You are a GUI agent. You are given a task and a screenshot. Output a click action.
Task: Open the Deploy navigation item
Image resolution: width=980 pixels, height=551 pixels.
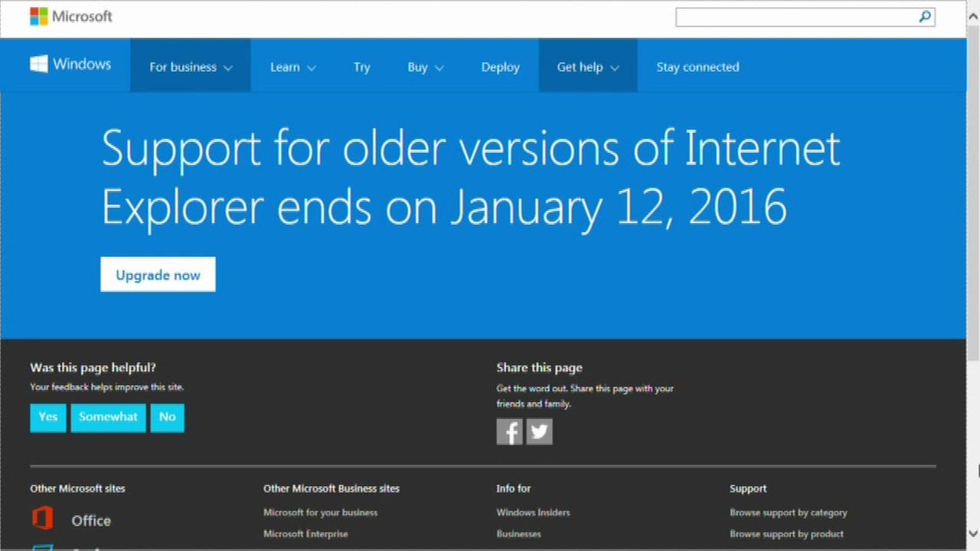pyautogui.click(x=501, y=67)
